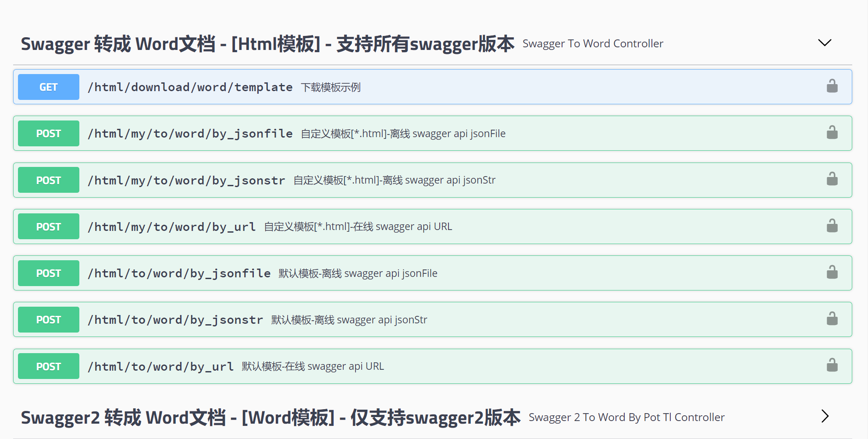Click lock icon on /html/my/to/word/by_jsonstr row
The height and width of the screenshot is (439, 868).
tap(832, 179)
